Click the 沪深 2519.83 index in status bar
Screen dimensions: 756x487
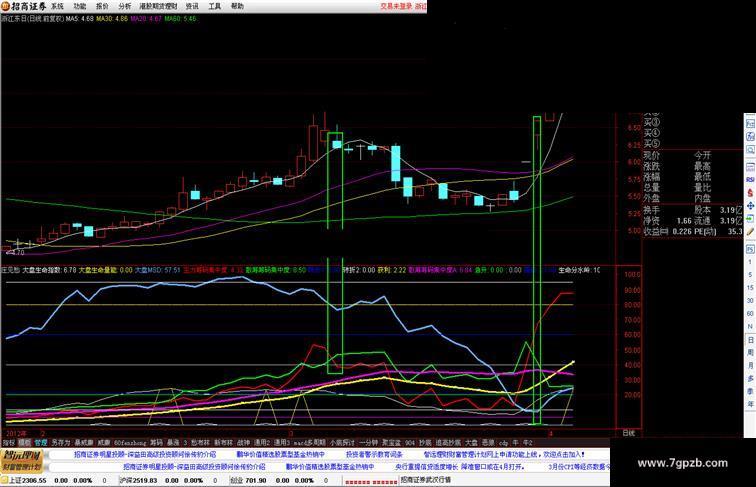pyautogui.click(x=139, y=480)
